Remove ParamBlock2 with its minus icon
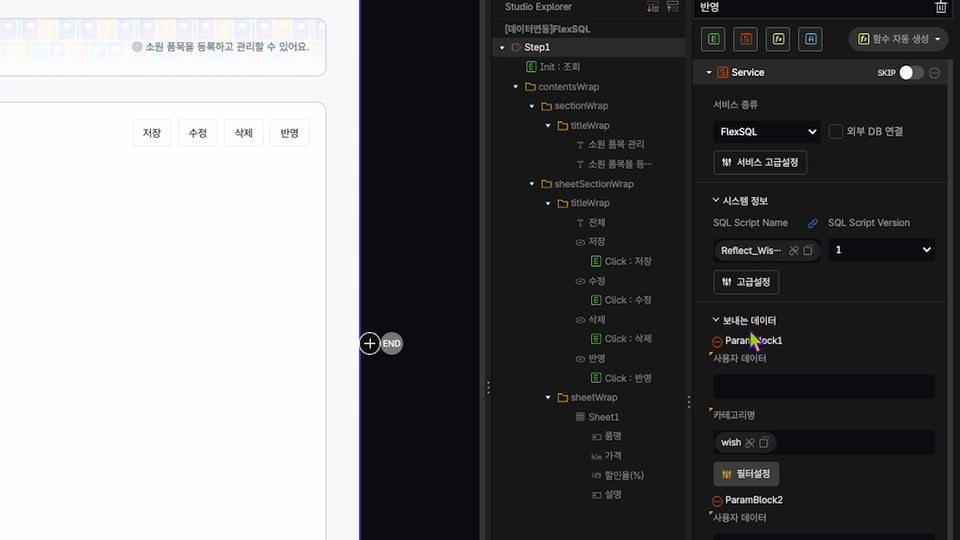This screenshot has width=960, height=540. pos(717,501)
